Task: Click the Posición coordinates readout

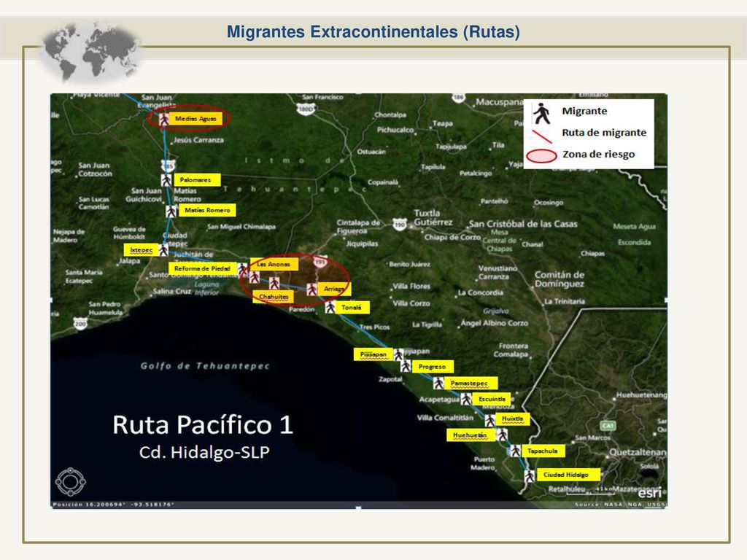Action: click(x=113, y=505)
